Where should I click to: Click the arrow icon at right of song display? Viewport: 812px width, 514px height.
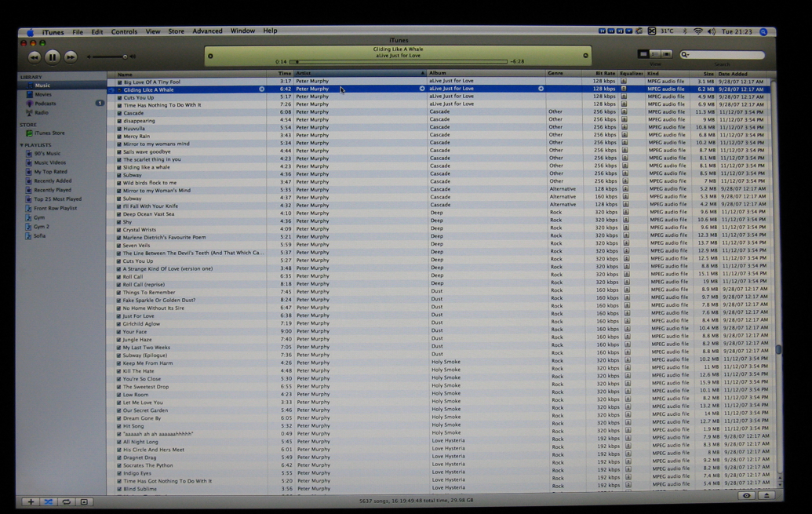tap(586, 56)
